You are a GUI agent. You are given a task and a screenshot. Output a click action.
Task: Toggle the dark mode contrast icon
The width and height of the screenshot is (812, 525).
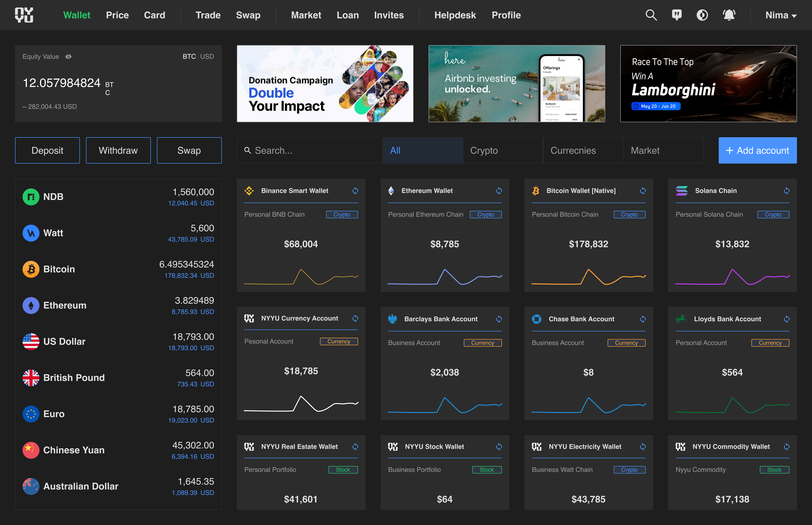(x=702, y=15)
